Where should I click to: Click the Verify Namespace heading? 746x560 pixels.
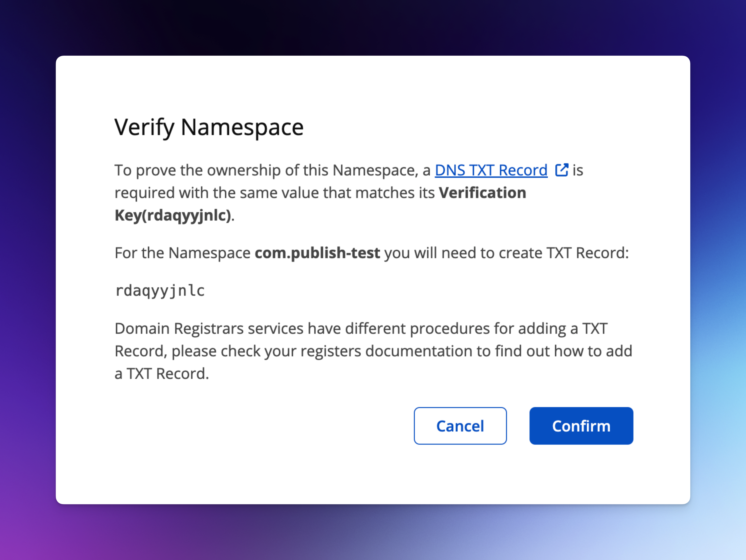click(209, 128)
